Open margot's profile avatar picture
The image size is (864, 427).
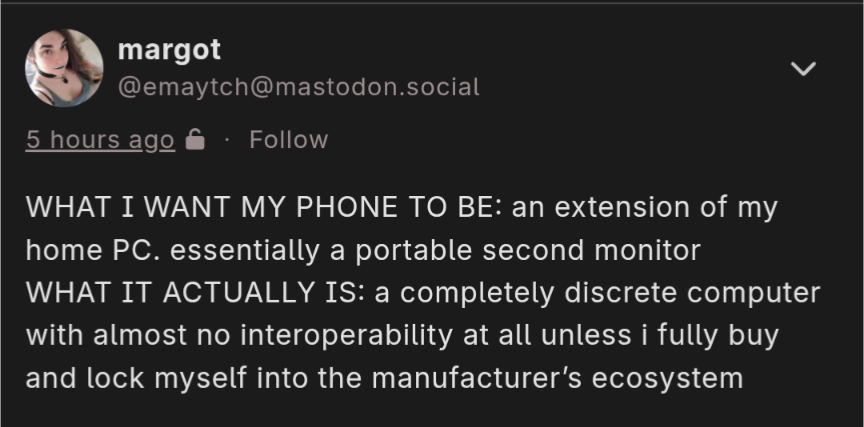pyautogui.click(x=64, y=68)
